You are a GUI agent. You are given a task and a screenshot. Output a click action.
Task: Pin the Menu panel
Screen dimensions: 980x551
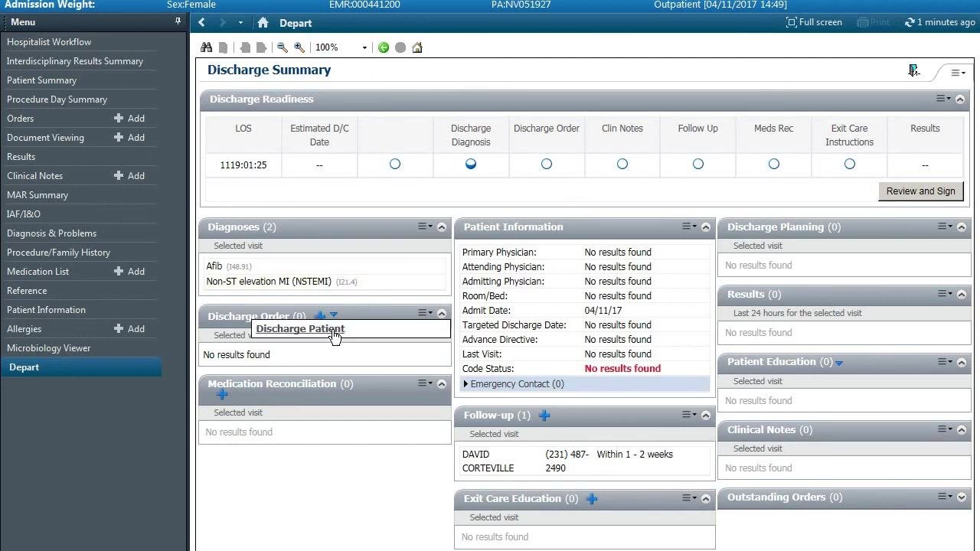178,22
